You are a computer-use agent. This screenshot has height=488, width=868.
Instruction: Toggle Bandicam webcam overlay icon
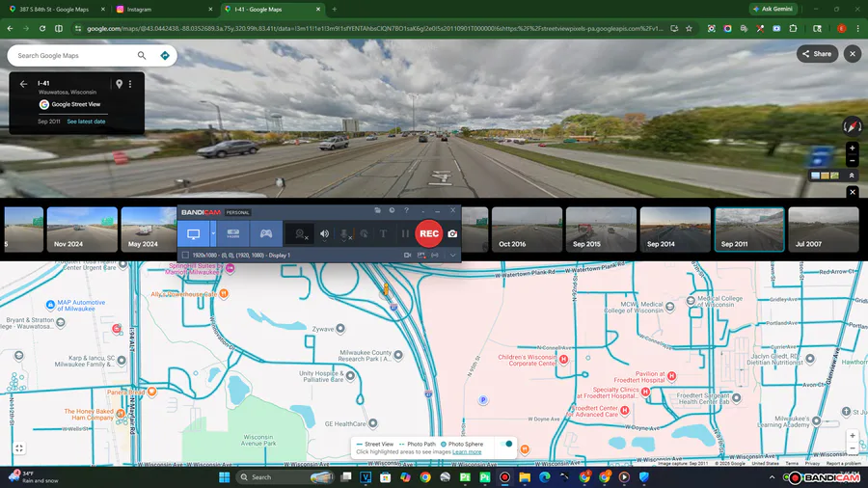(x=301, y=234)
